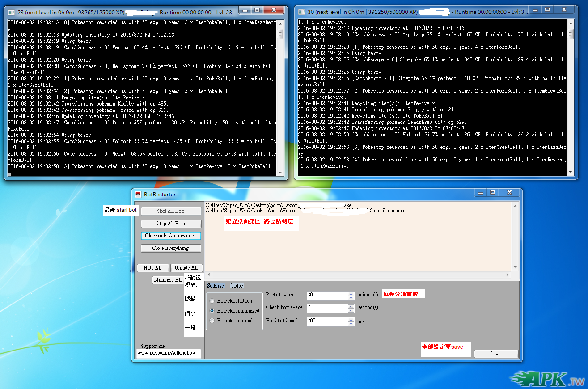Increase the 'Restart every' minutes value by one
The image size is (588, 389).
tap(351, 294)
